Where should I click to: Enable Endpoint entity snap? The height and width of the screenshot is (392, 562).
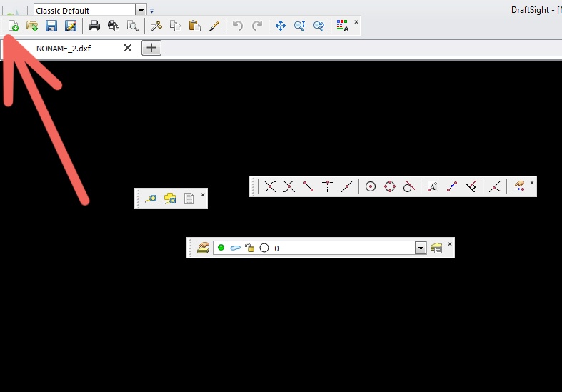click(x=308, y=186)
